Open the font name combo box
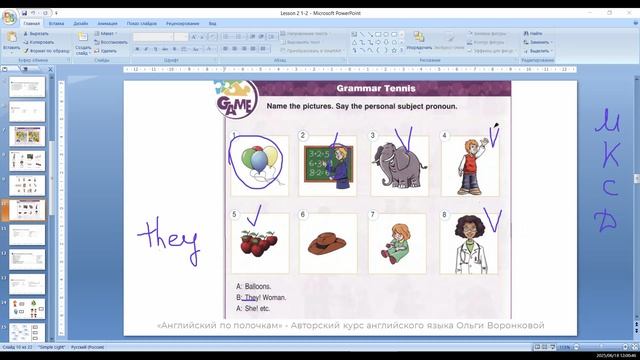The height and width of the screenshot is (360, 640). [x=153, y=37]
